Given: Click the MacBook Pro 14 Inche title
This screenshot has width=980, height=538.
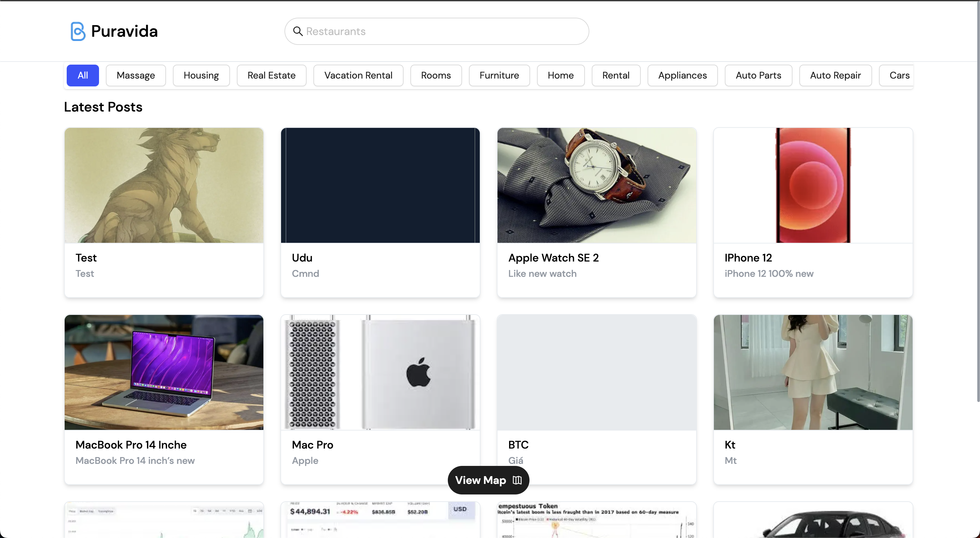Looking at the screenshot, I should tap(131, 445).
